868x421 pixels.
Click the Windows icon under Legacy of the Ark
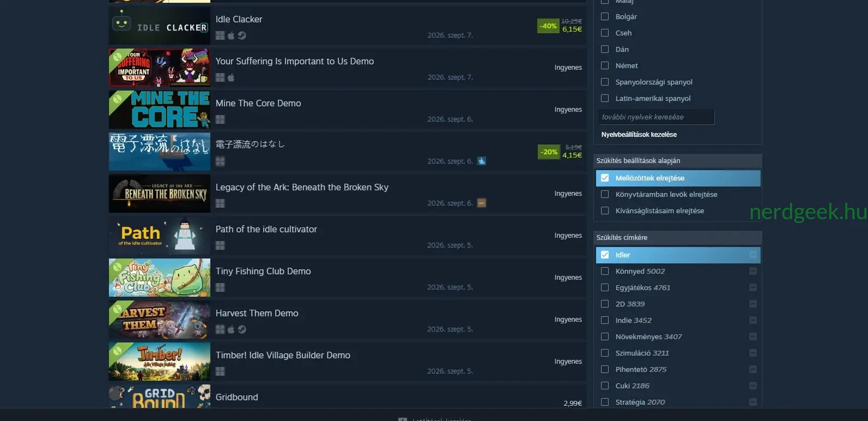point(220,203)
